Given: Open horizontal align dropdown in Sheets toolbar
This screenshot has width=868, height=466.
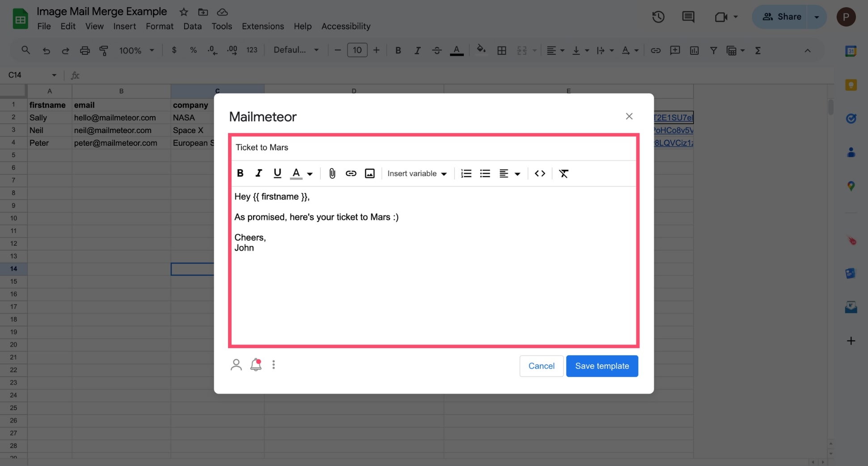Looking at the screenshot, I should (x=555, y=50).
